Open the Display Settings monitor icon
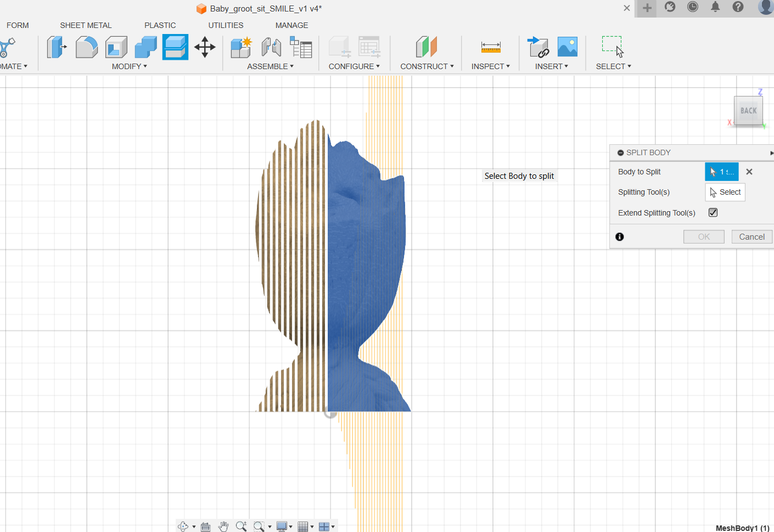 pos(282,527)
